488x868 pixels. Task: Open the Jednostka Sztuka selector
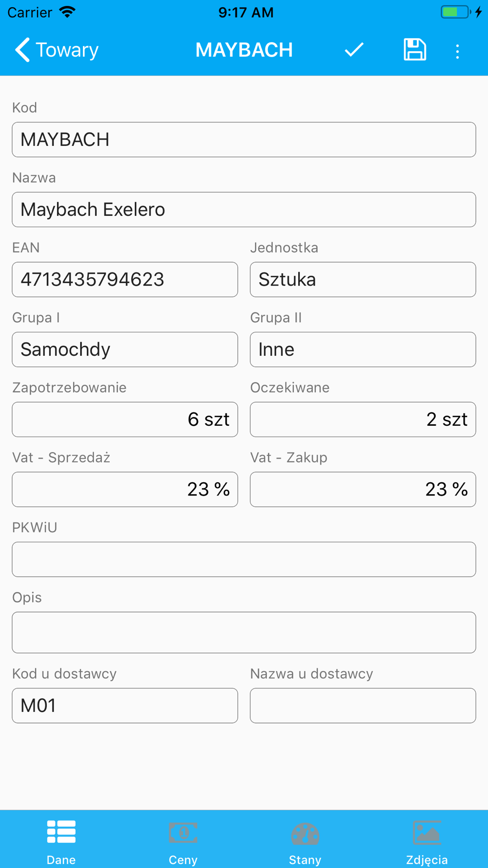pyautogui.click(x=363, y=280)
